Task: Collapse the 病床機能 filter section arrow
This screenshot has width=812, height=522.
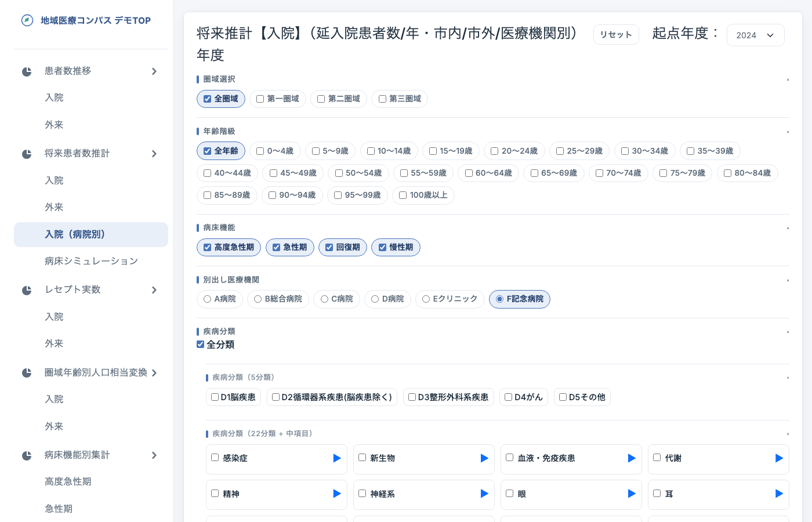Action: pyautogui.click(x=788, y=229)
